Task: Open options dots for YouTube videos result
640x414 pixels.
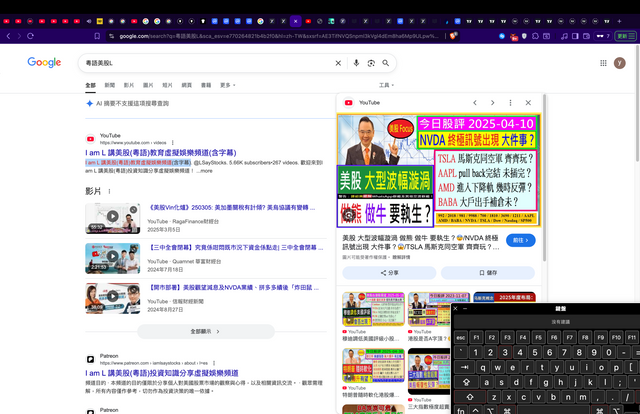Action: [173, 143]
